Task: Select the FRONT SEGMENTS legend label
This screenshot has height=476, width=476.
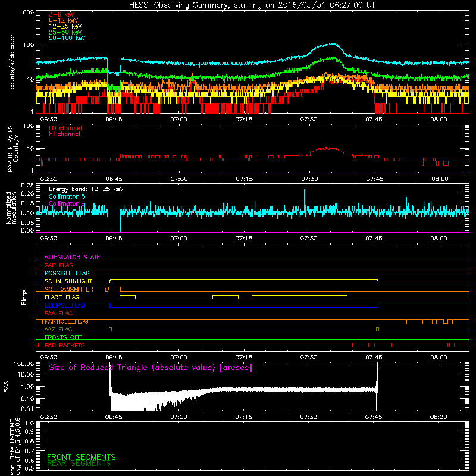Action: pos(82,457)
